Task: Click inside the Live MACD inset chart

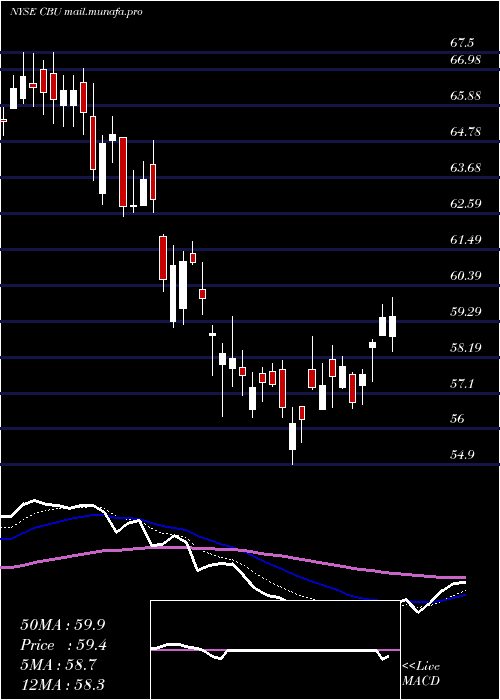Action: (275, 650)
